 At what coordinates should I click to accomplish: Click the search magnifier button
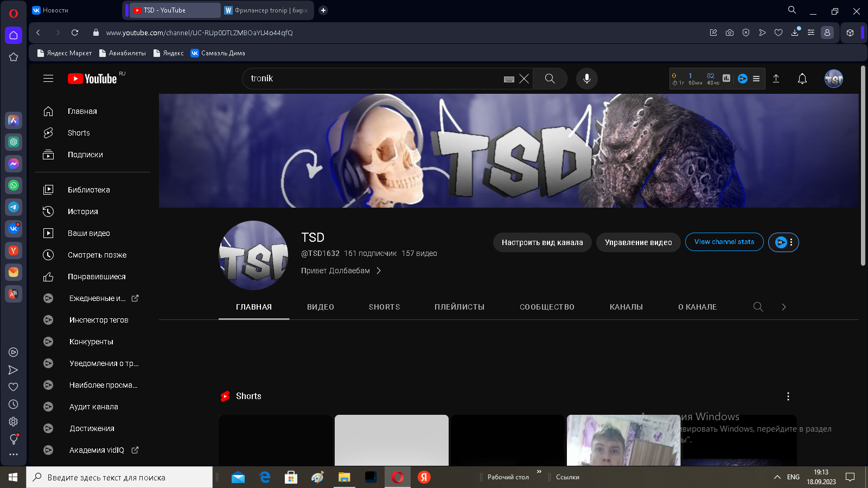point(550,79)
